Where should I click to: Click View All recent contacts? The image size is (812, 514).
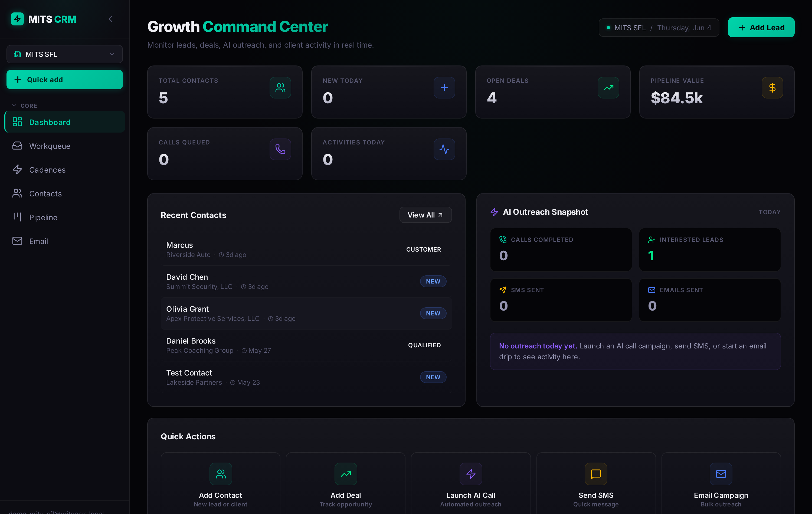click(425, 215)
